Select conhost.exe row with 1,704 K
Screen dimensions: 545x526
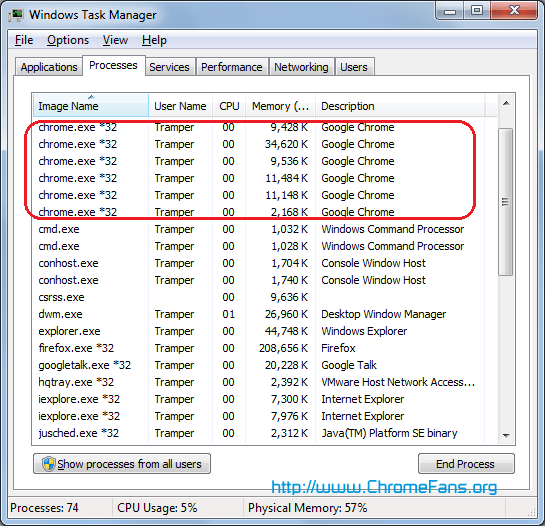point(258,263)
